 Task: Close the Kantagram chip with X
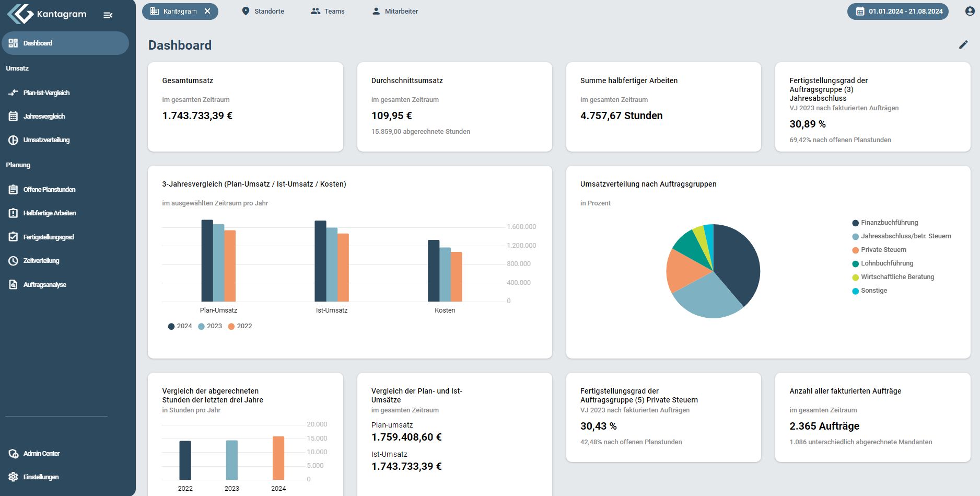tap(207, 11)
